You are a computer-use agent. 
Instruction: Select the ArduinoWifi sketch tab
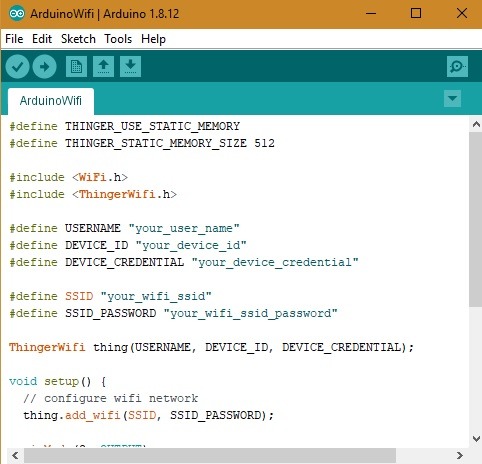point(51,101)
